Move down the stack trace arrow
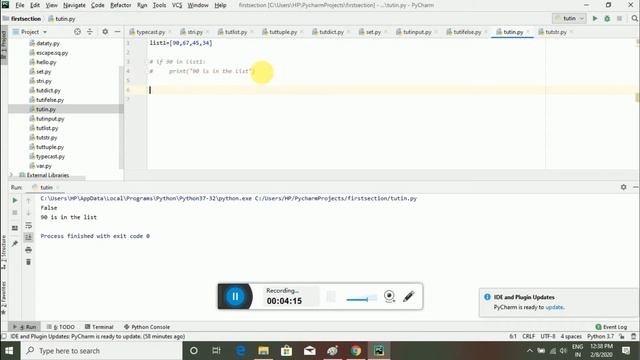 coord(28,213)
